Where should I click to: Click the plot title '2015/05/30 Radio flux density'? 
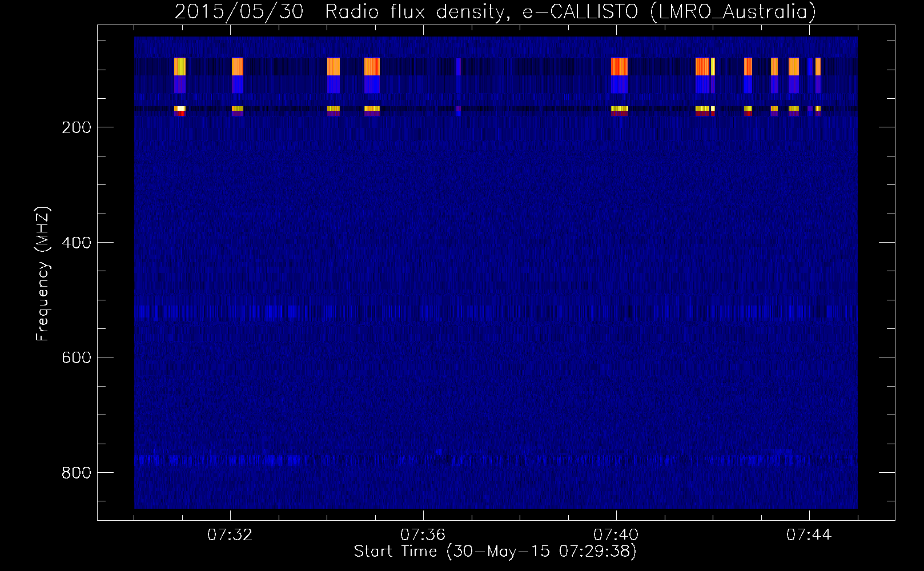point(340,11)
